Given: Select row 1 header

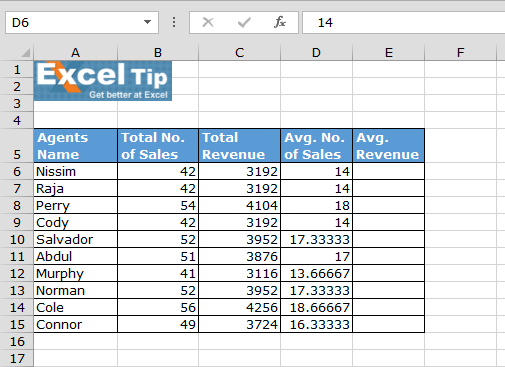Looking at the screenshot, I should [17, 69].
